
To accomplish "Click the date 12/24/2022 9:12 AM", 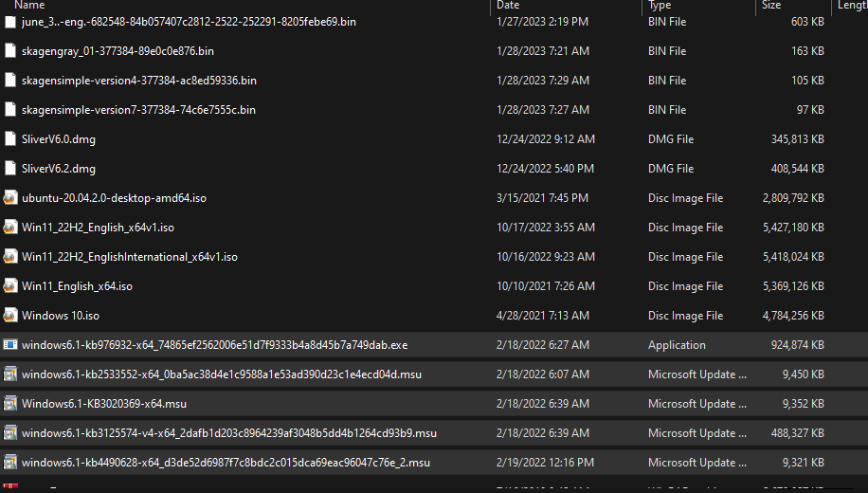I will pos(546,139).
